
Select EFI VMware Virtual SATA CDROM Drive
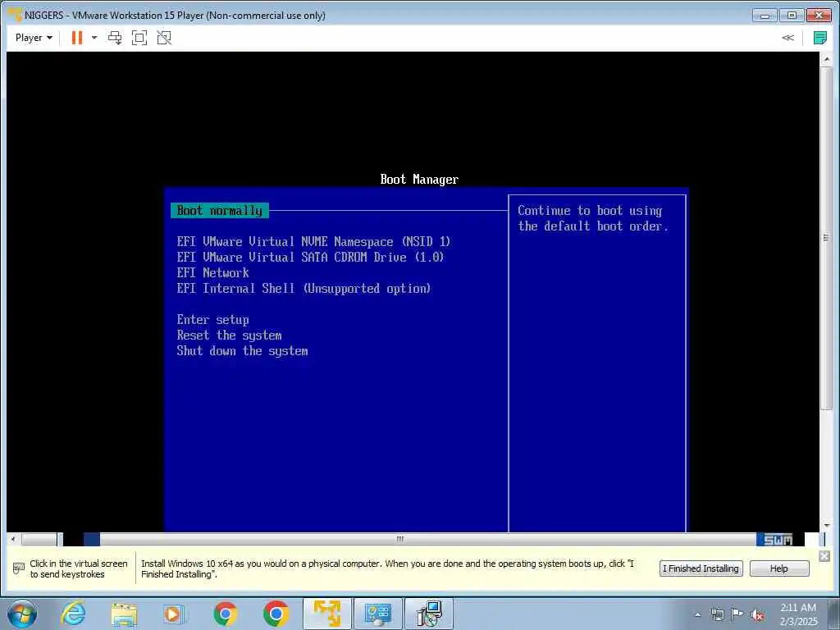point(310,257)
